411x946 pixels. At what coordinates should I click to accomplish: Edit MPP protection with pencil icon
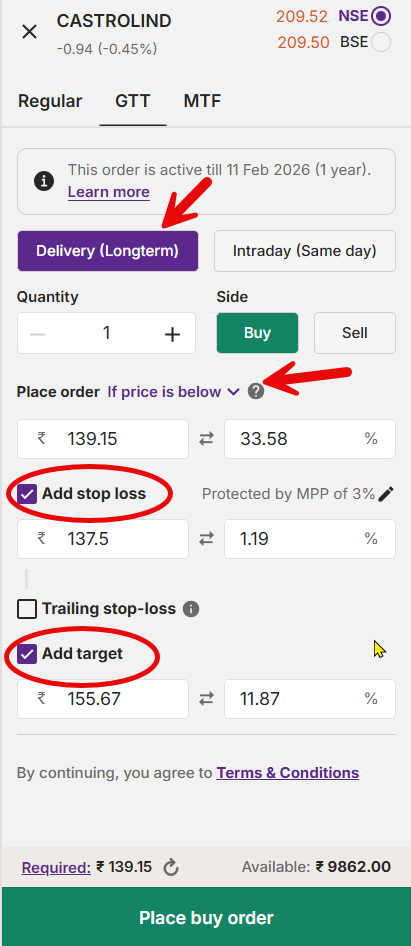tap(387, 494)
